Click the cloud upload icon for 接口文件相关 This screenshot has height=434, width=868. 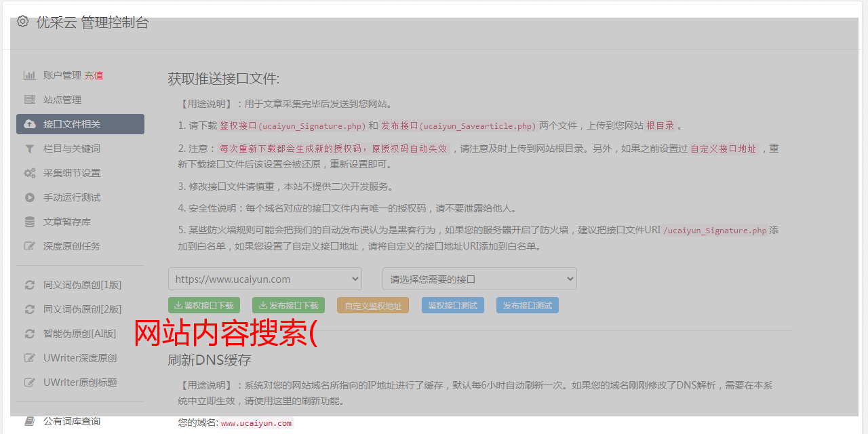tap(30, 124)
